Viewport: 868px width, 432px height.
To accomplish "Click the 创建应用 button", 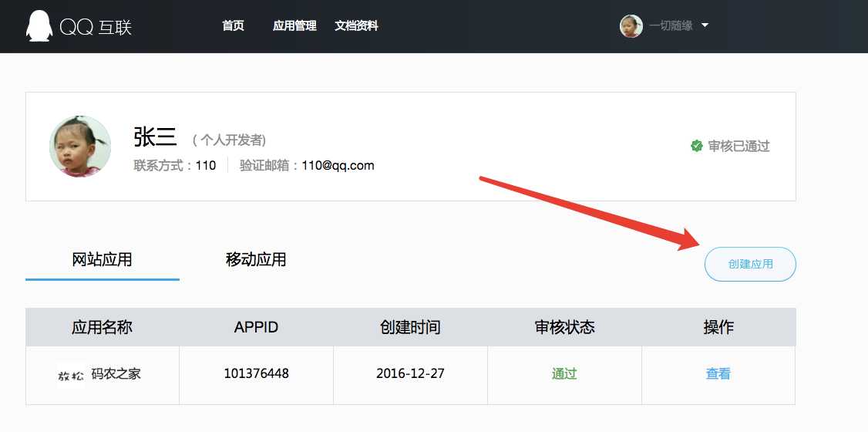I will [750, 264].
